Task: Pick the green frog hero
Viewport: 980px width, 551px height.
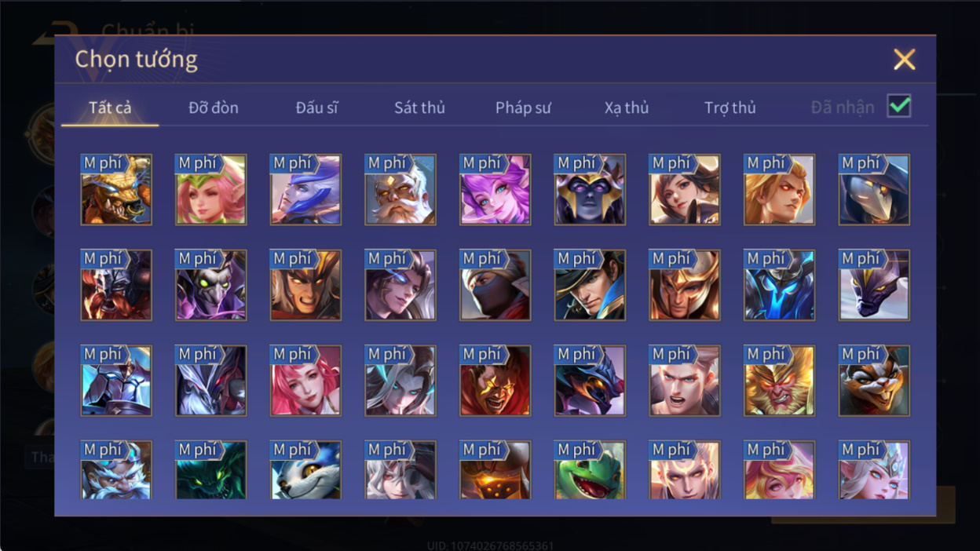Action: (x=590, y=471)
